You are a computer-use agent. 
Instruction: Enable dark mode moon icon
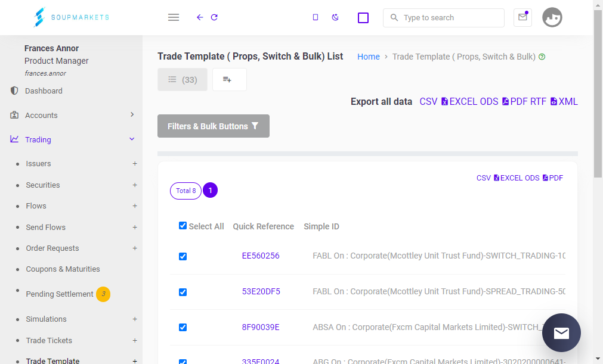(335, 17)
